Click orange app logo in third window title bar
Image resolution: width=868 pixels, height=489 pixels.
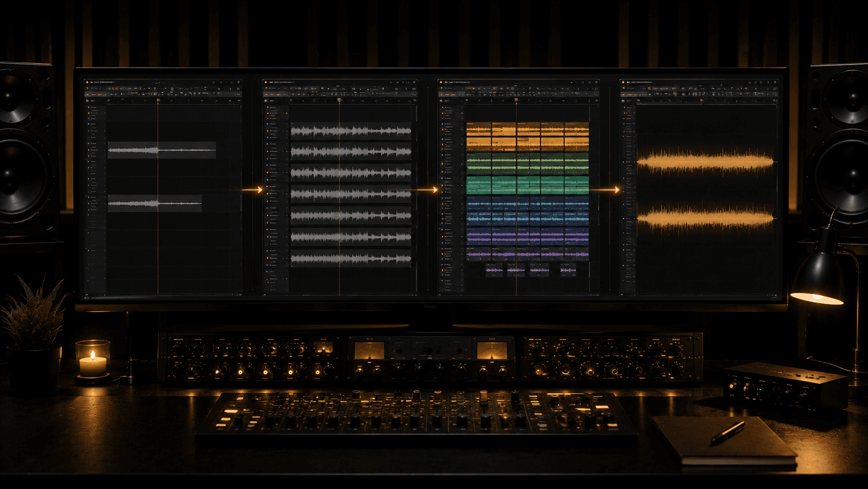(x=441, y=82)
